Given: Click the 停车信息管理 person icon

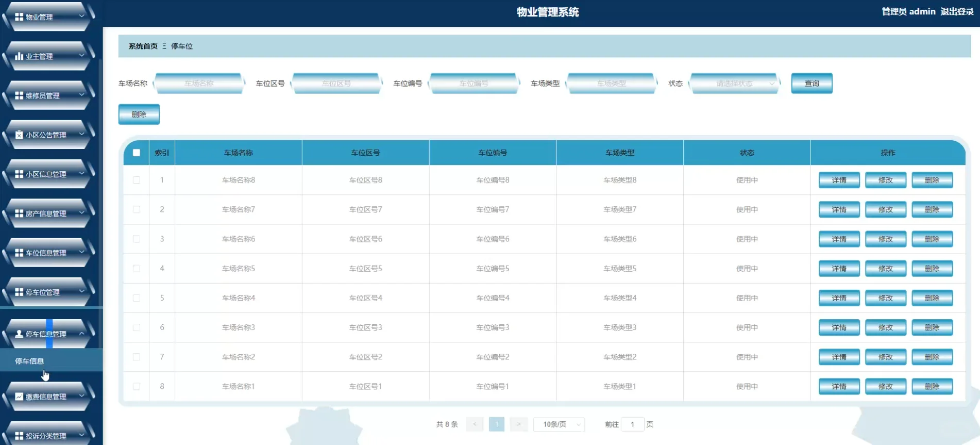Looking at the screenshot, I should coord(19,334).
